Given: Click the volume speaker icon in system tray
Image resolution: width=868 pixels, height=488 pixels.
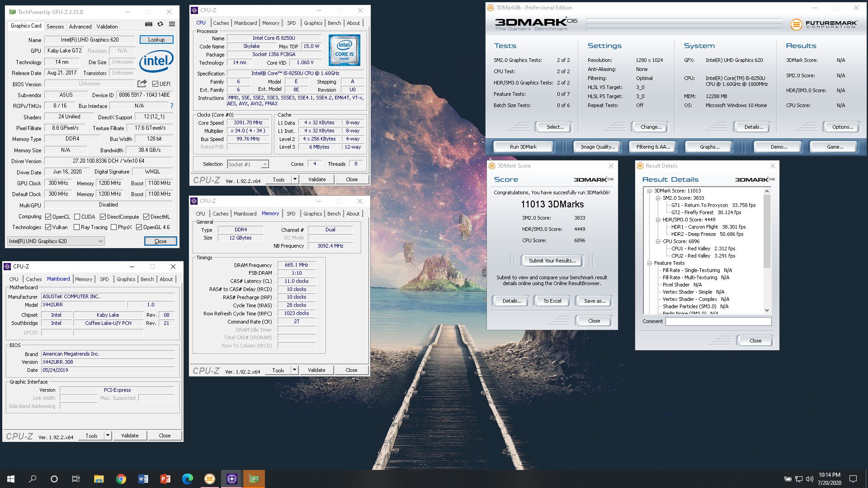Looking at the screenshot, I should tap(809, 479).
